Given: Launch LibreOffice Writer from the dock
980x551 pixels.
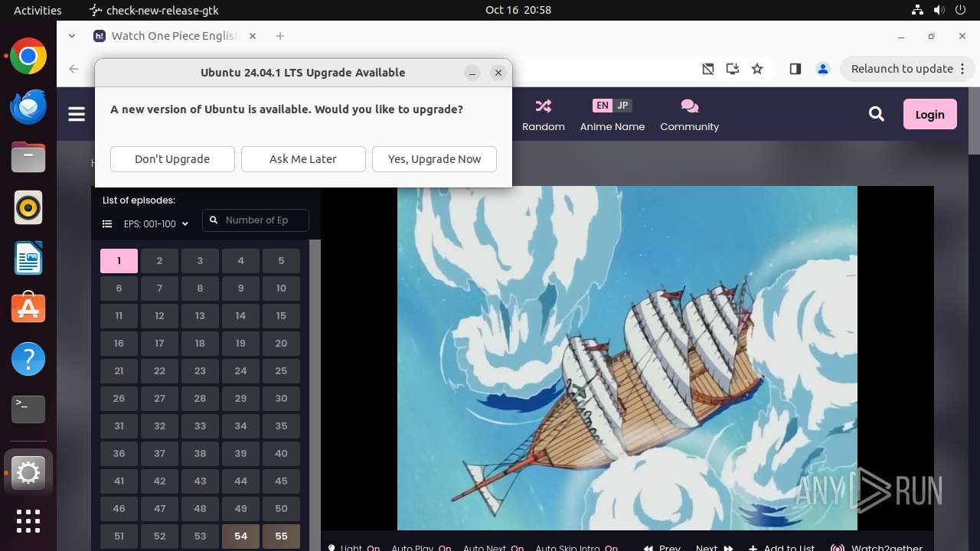Looking at the screenshot, I should (28, 258).
